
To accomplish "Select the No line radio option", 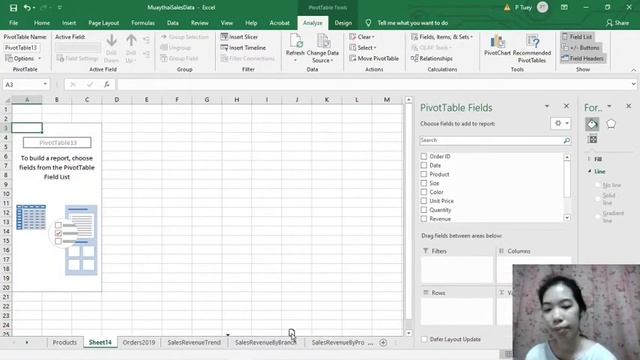I will 598,185.
